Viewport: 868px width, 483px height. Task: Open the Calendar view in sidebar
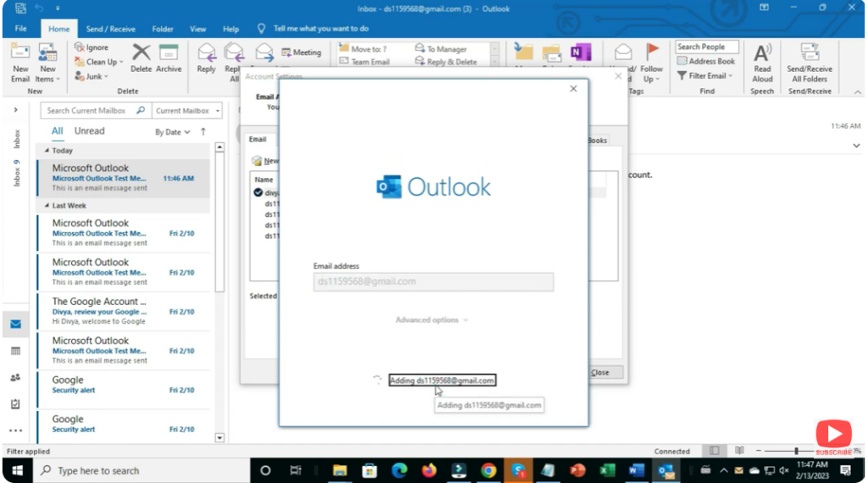[15, 351]
